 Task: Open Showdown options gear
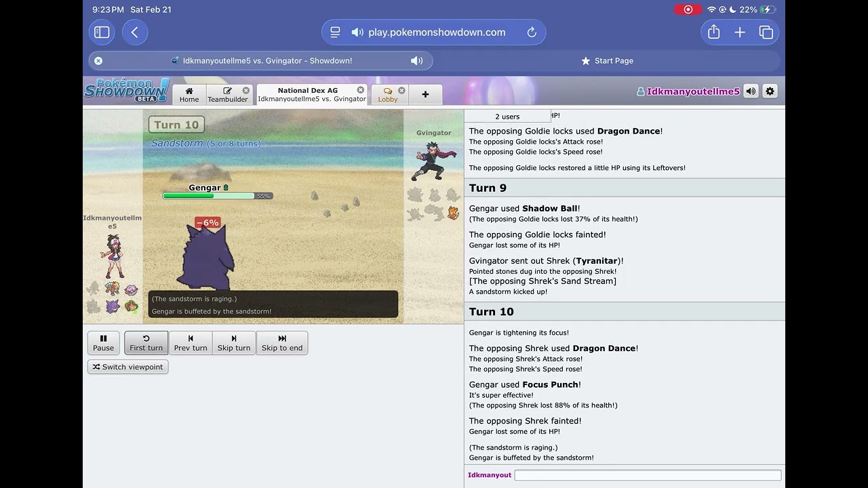tap(770, 91)
